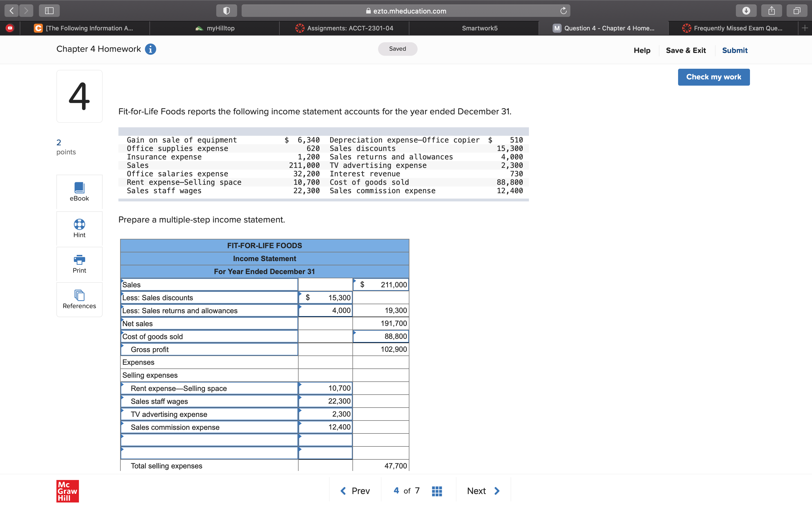812x507 pixels.
Task: Open dropdown for empty selling expense row
Action: pos(209,440)
